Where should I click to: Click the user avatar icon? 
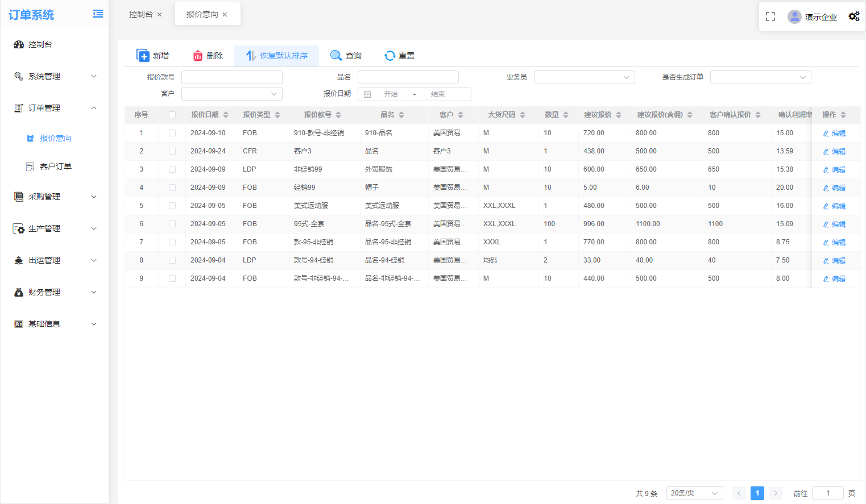click(794, 16)
